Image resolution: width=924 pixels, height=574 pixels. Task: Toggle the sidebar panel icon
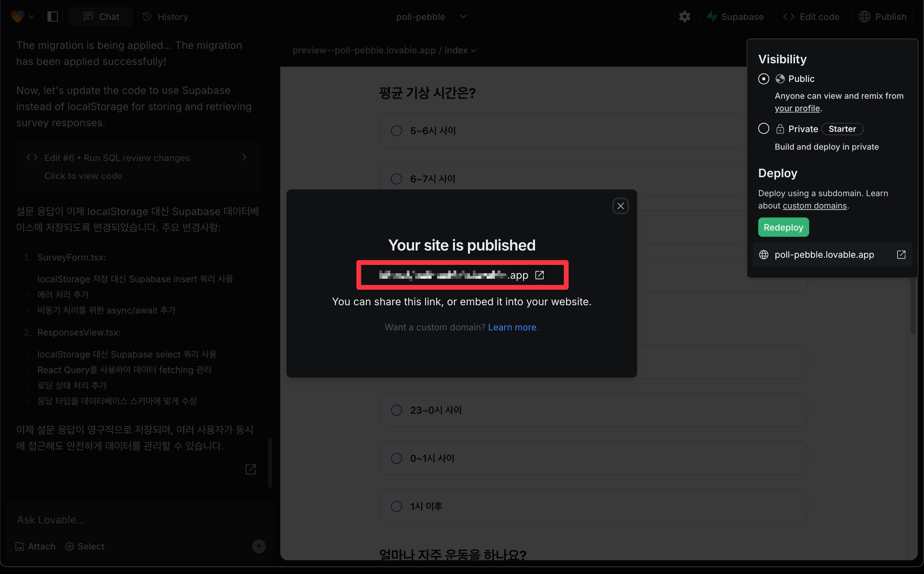point(52,17)
